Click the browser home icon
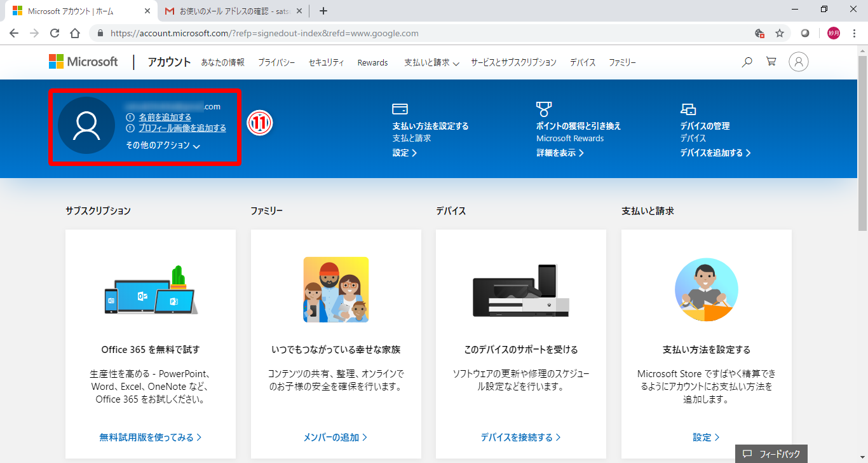 click(75, 33)
